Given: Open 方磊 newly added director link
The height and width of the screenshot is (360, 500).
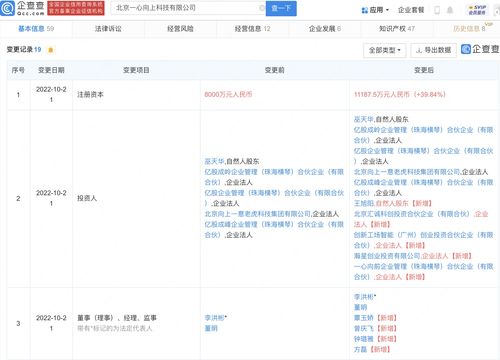Looking at the screenshot, I should point(360,349).
